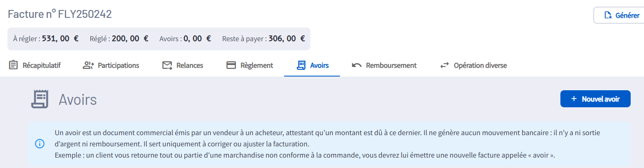Click the receipt icon on the Avoirs tab
The height and width of the screenshot is (168, 644).
click(x=301, y=65)
